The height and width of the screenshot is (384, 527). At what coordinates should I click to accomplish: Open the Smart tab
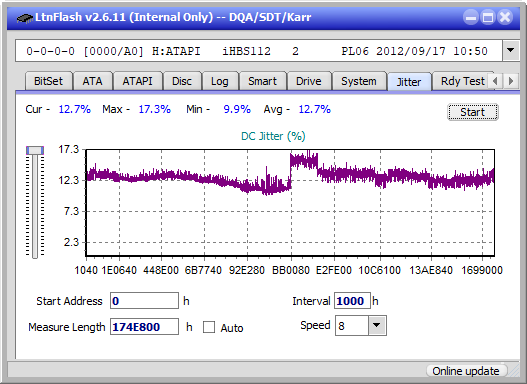262,81
